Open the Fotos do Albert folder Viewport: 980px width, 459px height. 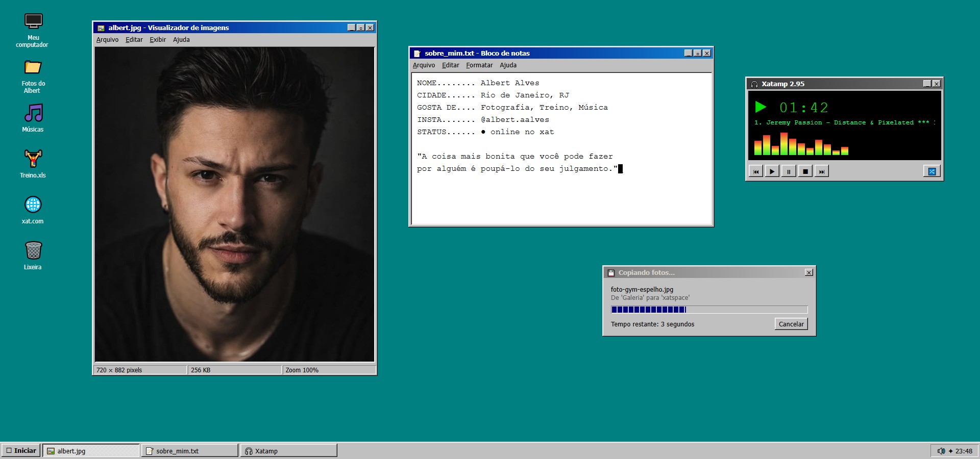point(33,76)
